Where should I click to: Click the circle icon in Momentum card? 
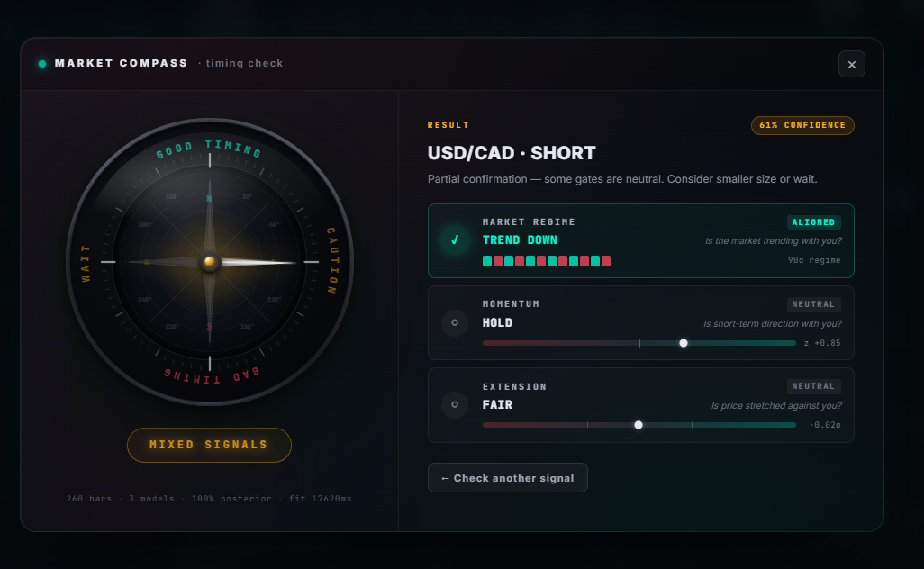[455, 322]
